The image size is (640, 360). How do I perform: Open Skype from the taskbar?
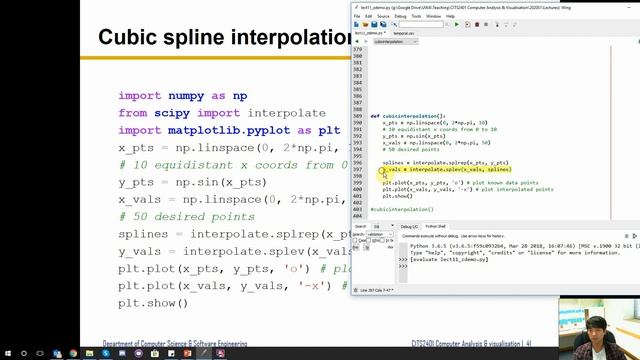click(106, 353)
